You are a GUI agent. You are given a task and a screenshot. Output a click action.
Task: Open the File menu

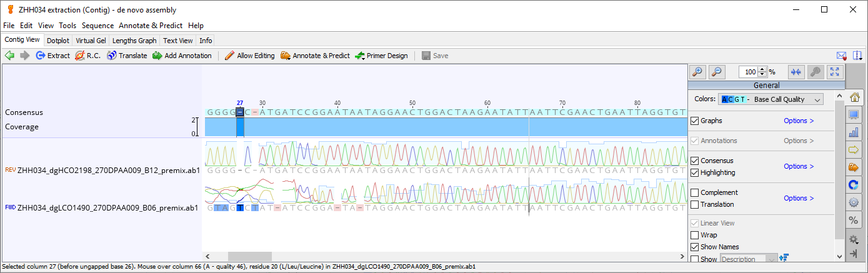click(9, 26)
